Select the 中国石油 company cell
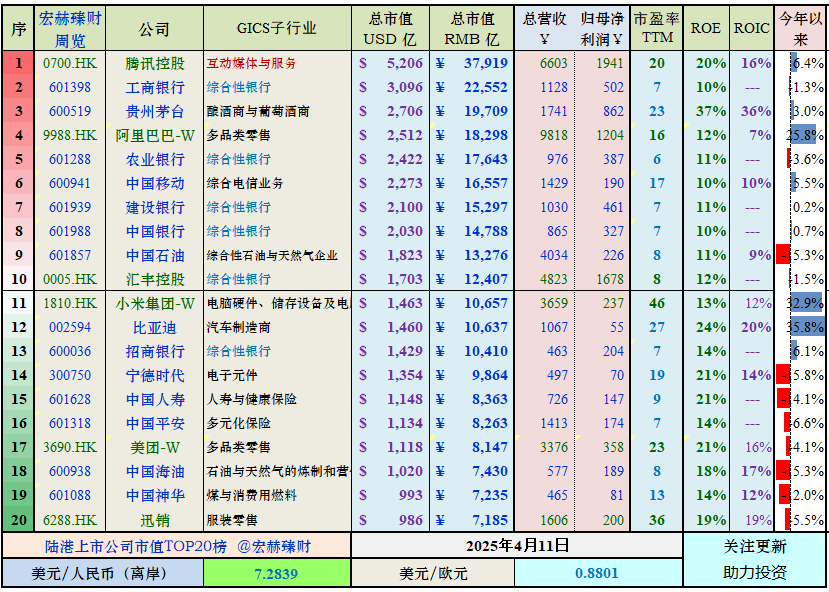 point(154,255)
